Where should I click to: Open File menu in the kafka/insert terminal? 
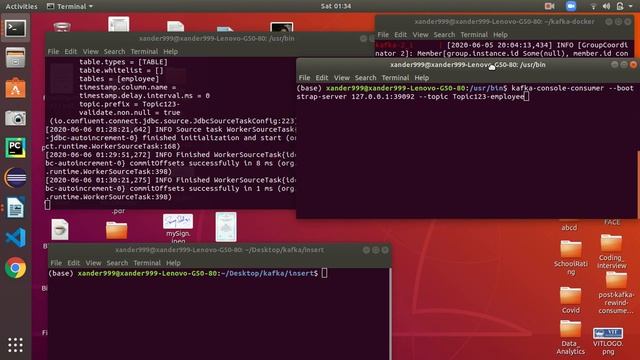coord(56,263)
